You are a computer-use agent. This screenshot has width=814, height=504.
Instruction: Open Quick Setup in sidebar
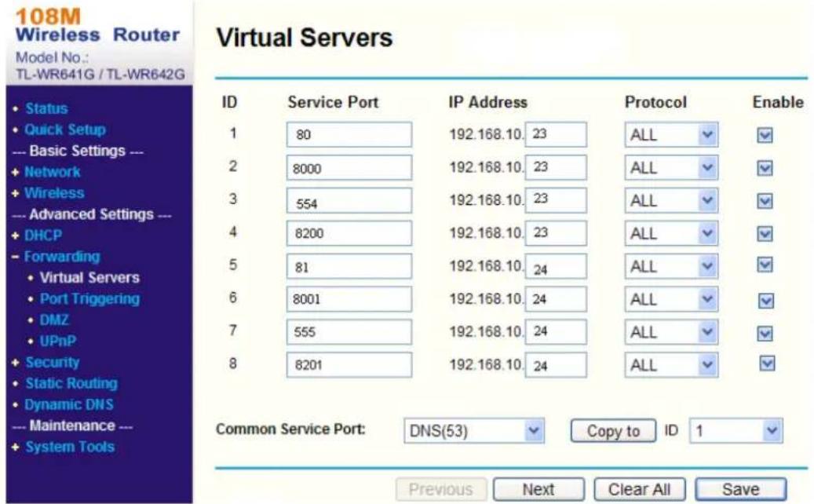click(65, 130)
